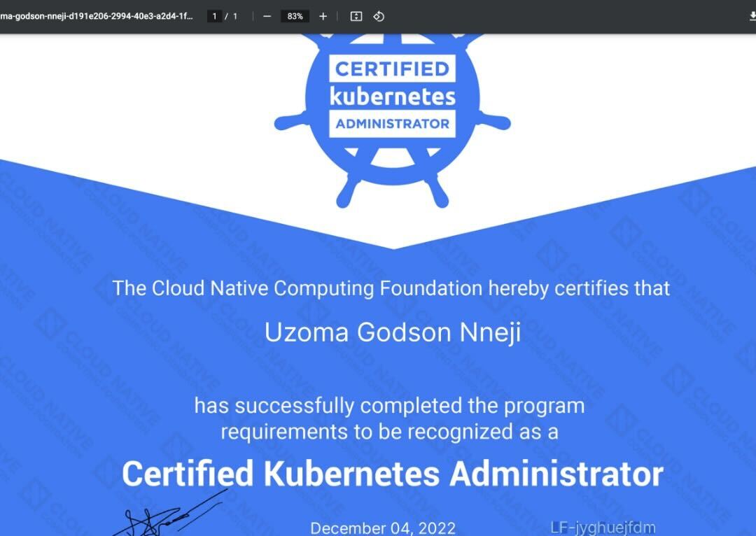Select the 83% zoom level box
This screenshot has height=536, width=756.
[x=295, y=16]
